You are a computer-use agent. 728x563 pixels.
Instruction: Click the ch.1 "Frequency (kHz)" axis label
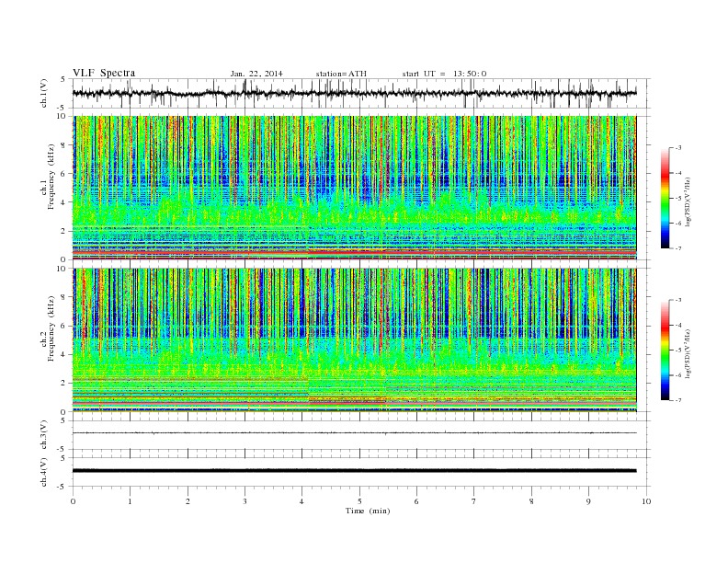[51, 177]
